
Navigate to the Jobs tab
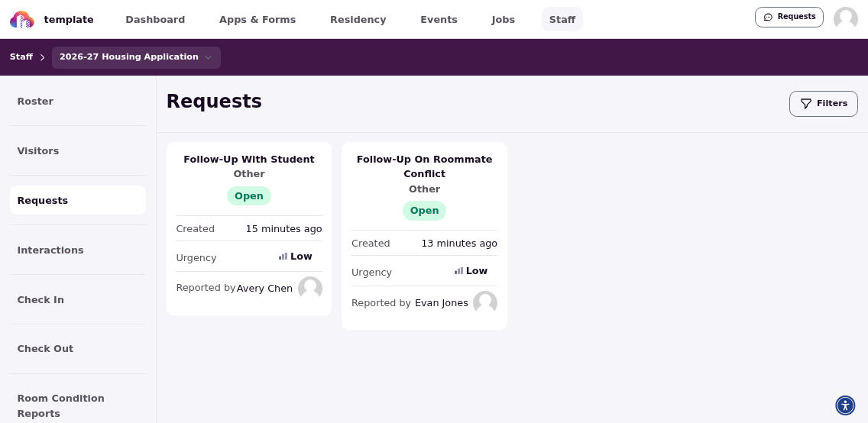coord(504,19)
